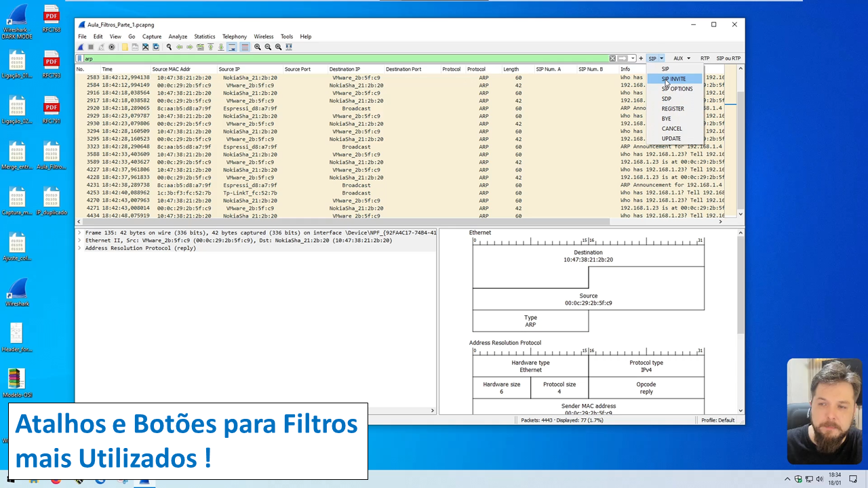Open a capture file via folder icon
This screenshot has height=488, width=868.
125,47
